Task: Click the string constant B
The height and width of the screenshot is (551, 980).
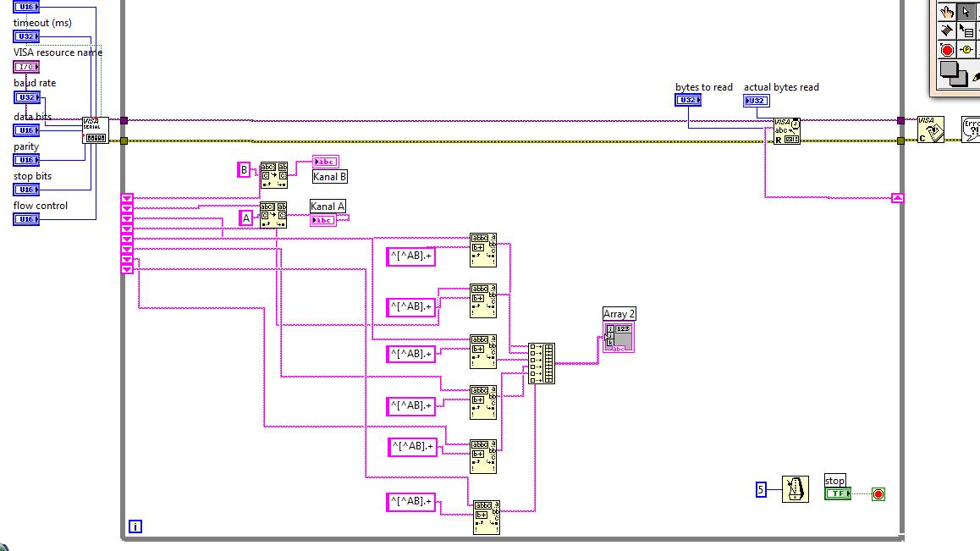Action: (x=244, y=169)
